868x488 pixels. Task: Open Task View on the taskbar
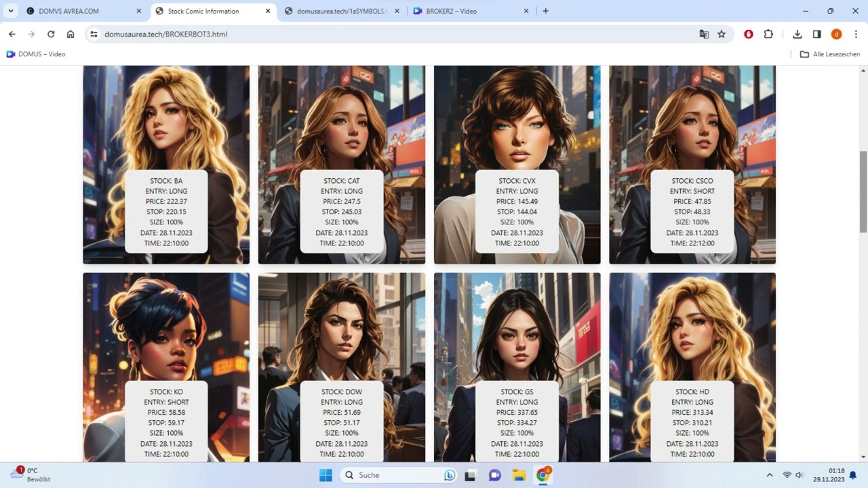click(x=470, y=475)
